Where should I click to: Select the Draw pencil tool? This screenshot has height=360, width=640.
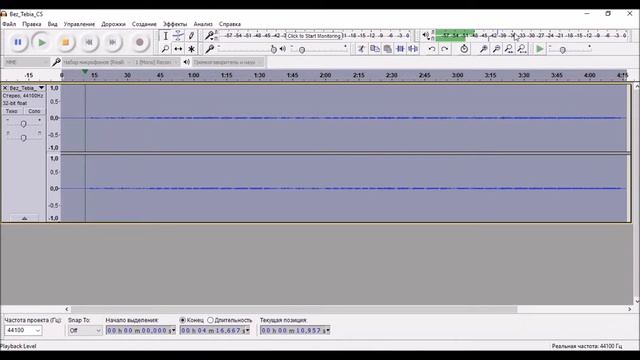191,36
